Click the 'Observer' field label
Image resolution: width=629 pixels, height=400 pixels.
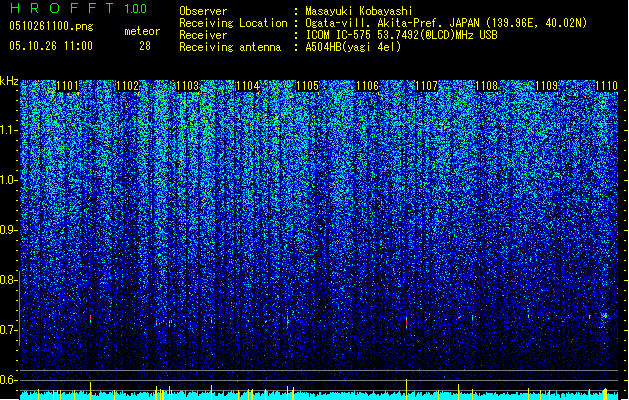(x=203, y=11)
